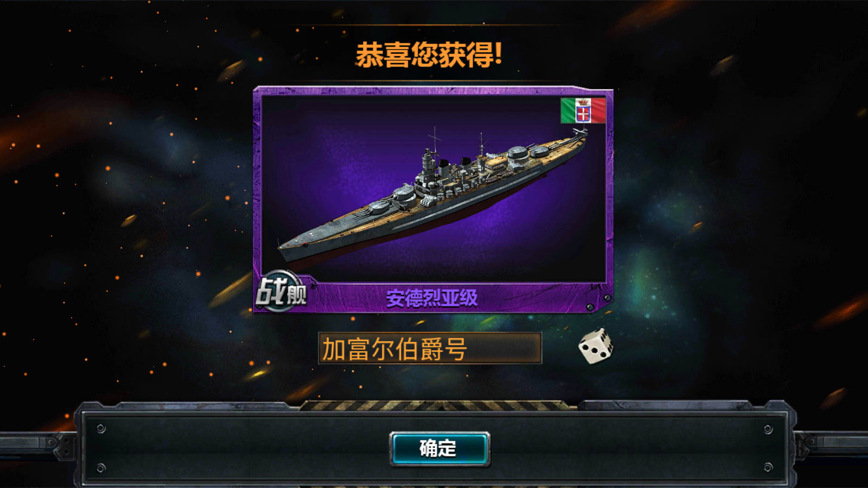Tap the 战舰 battleship type badge
Screen dimensions: 868x488
tap(281, 292)
